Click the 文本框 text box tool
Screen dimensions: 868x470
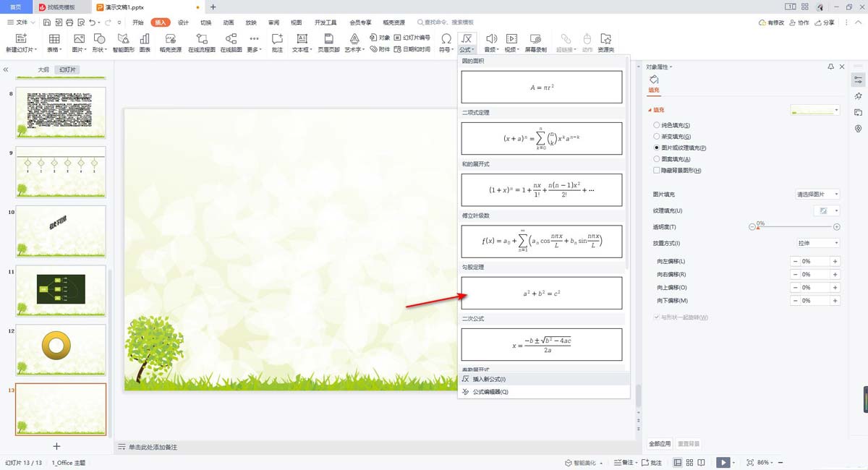302,43
